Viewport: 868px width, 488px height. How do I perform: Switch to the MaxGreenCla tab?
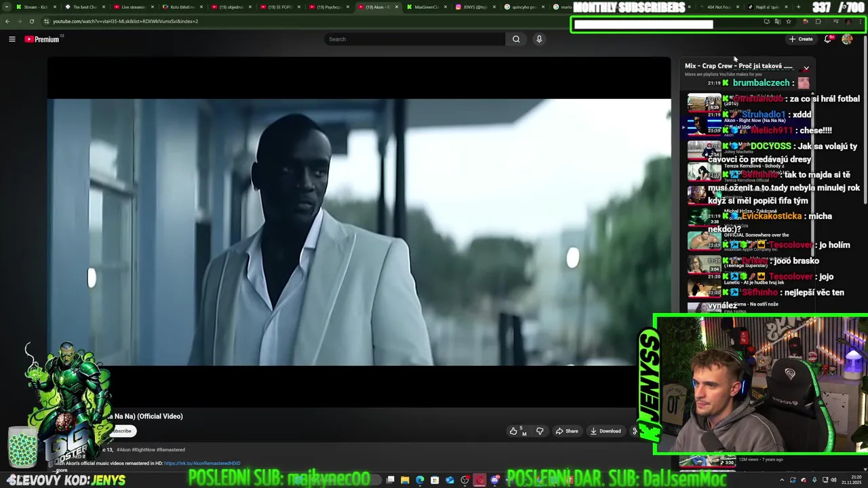(x=427, y=7)
